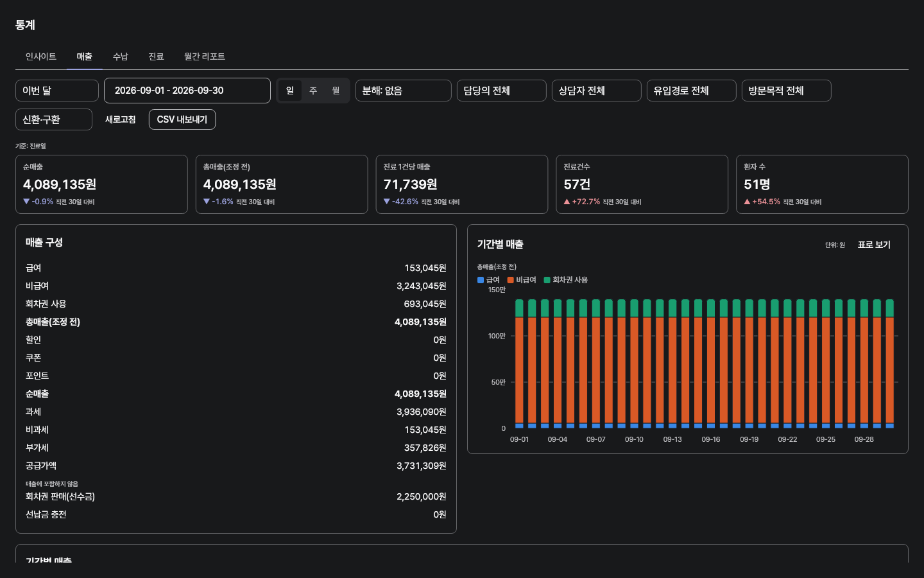Click the 51명 patient count value
This screenshot has width=924, height=578.
pyautogui.click(x=757, y=184)
